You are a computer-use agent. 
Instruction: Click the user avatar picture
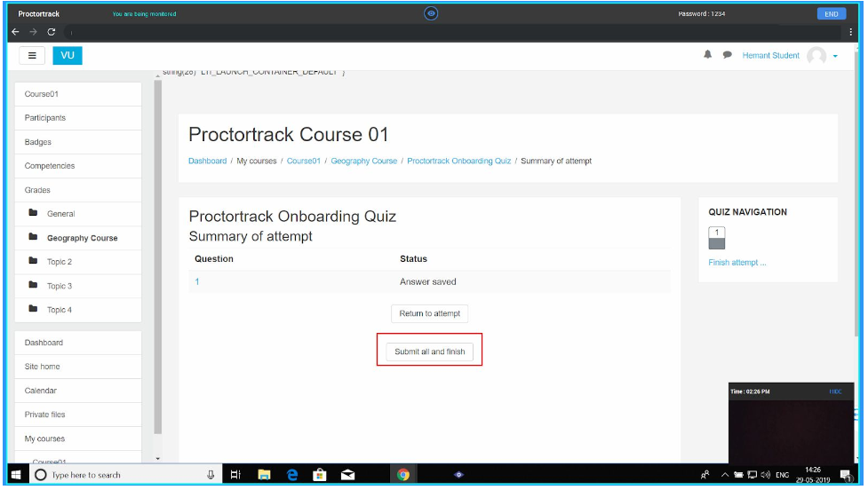point(816,55)
